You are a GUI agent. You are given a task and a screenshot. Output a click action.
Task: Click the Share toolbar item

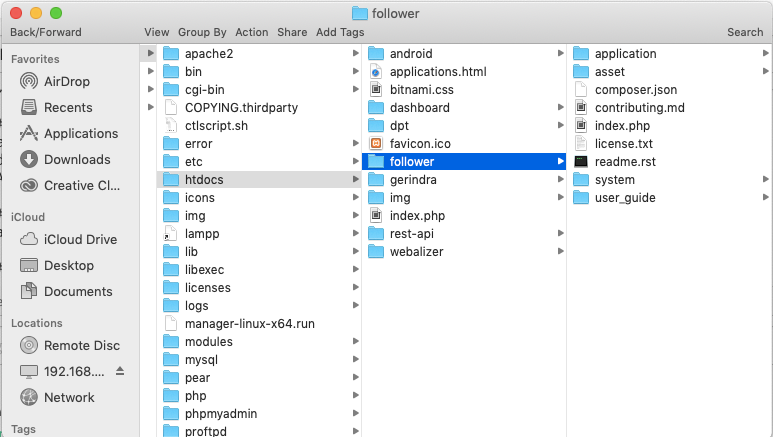coord(292,32)
